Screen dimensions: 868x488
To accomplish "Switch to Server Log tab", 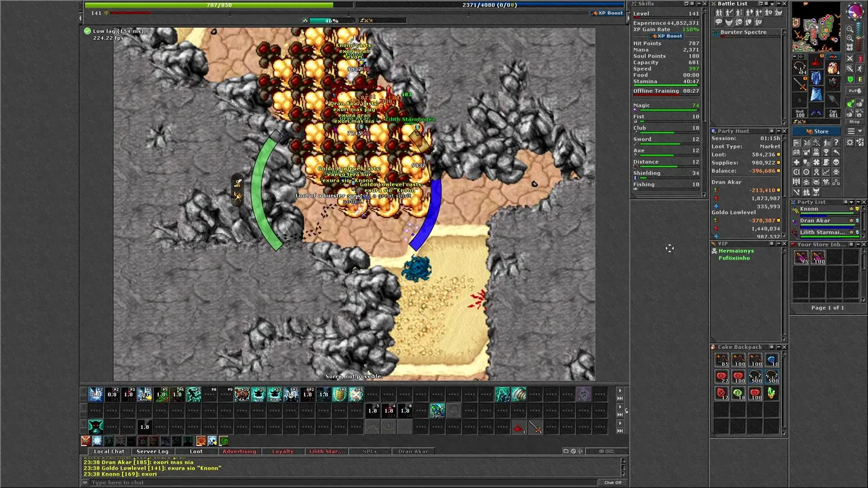I will point(153,451).
